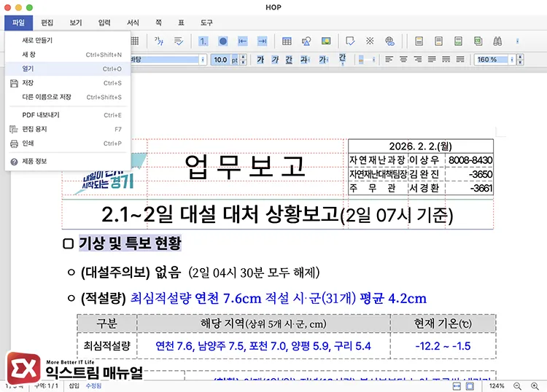Screen dimensions: 547x392
Task: Choose 인쇄 to print the document
Action: coord(68,144)
